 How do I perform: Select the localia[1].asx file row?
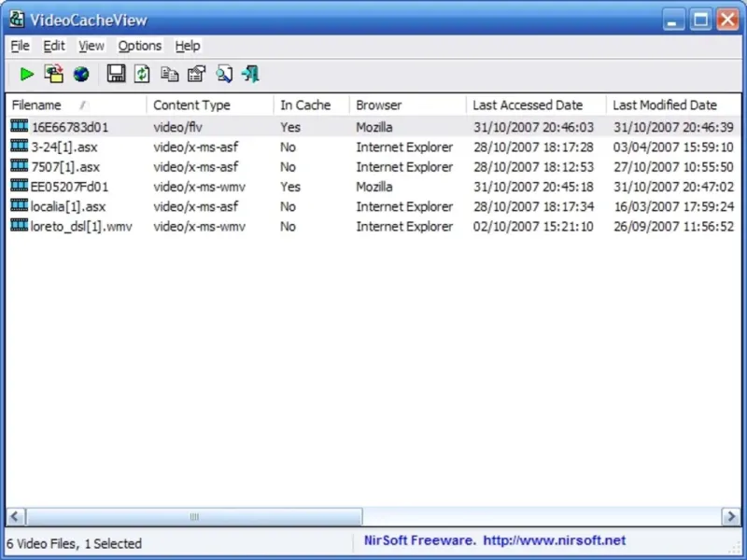[373, 206]
